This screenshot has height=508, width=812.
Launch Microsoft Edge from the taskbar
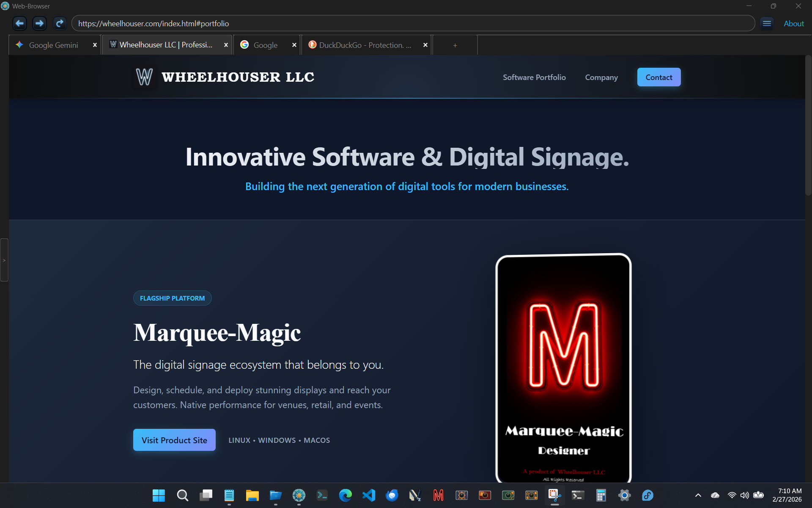345,495
